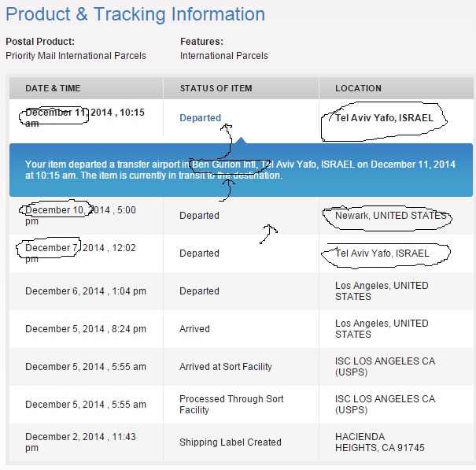Click the blue transfer airport details banner

click(x=240, y=170)
